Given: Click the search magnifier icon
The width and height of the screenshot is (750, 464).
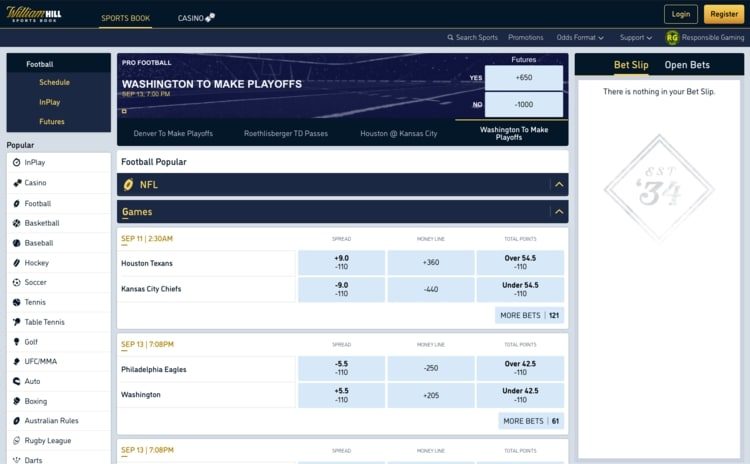Looking at the screenshot, I should [x=450, y=37].
